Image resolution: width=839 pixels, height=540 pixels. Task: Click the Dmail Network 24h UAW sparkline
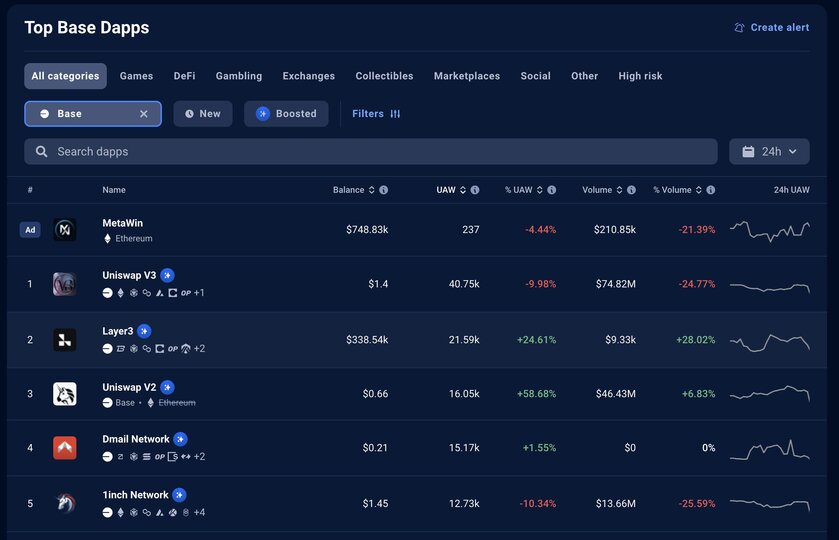pyautogui.click(x=769, y=450)
